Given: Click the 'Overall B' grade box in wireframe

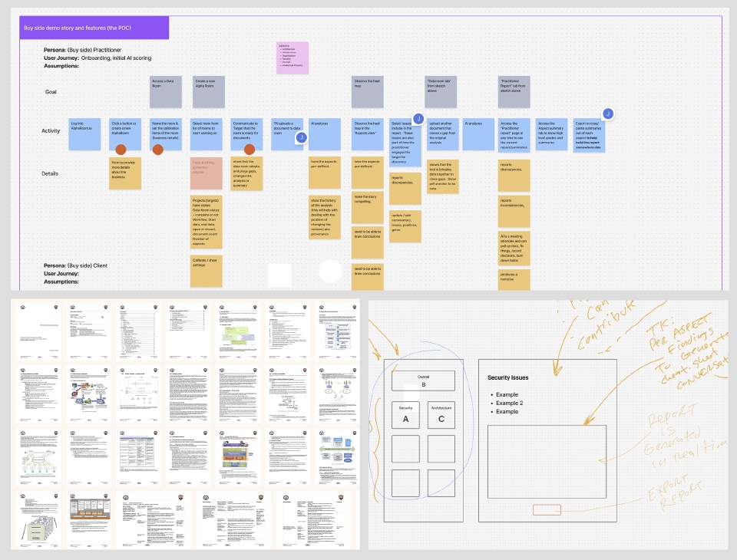Looking at the screenshot, I should (x=424, y=381).
